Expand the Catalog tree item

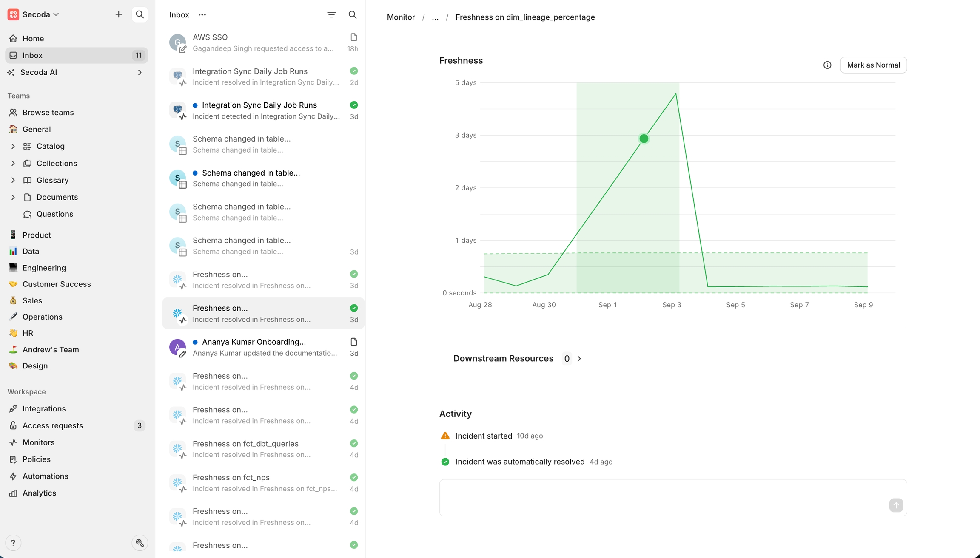tap(13, 146)
